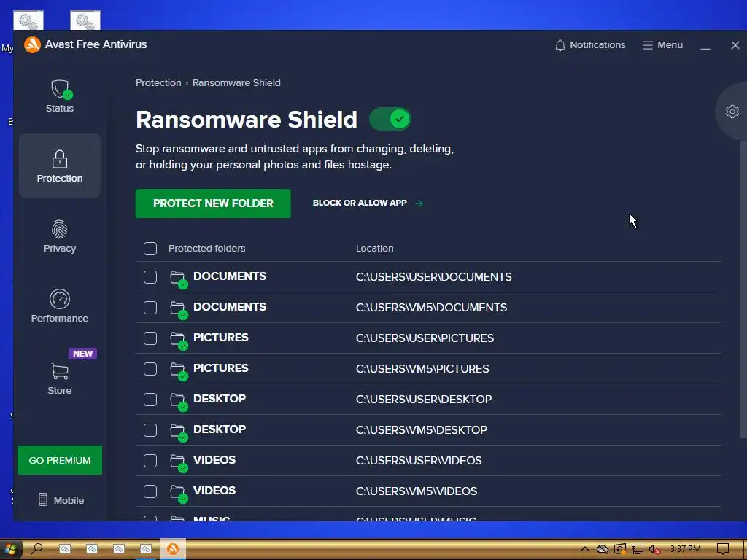Check the select-all Protected folders checkbox
This screenshot has width=747, height=560.
coord(150,249)
